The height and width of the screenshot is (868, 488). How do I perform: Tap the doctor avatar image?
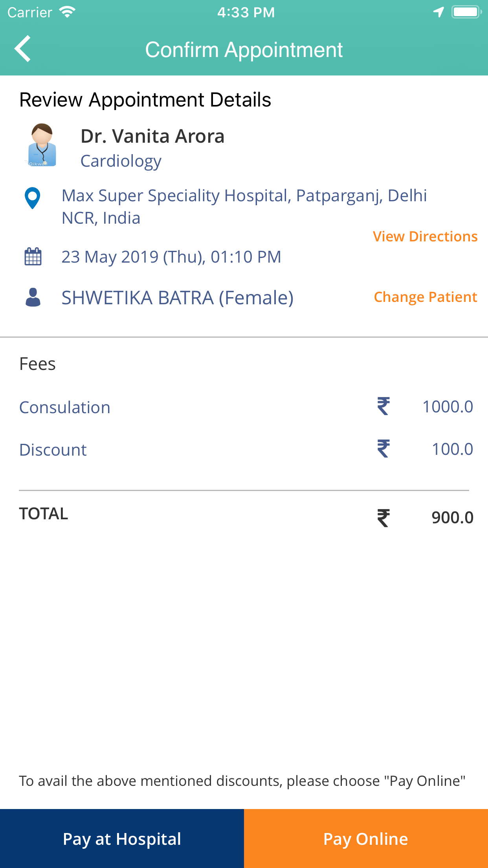(x=42, y=145)
